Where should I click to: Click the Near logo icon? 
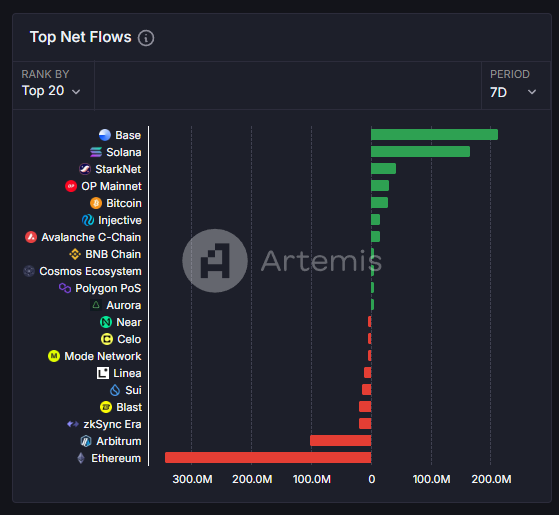pyautogui.click(x=106, y=322)
